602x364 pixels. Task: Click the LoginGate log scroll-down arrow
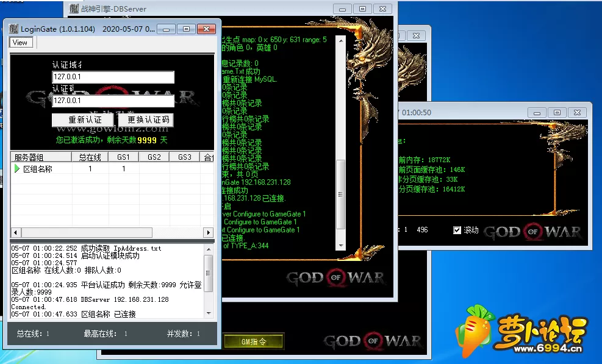pyautogui.click(x=209, y=313)
